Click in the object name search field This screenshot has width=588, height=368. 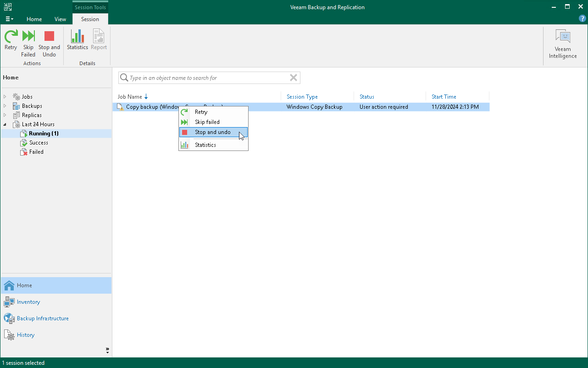(209, 78)
